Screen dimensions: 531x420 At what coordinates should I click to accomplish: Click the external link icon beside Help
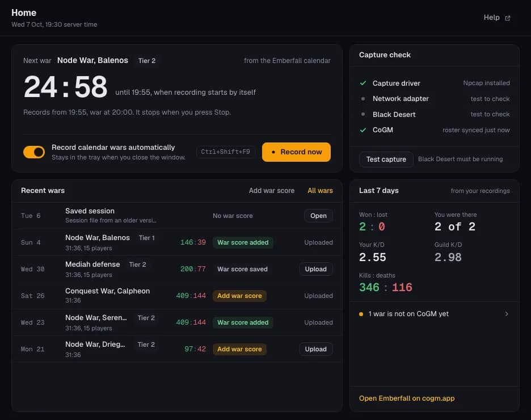tap(507, 18)
